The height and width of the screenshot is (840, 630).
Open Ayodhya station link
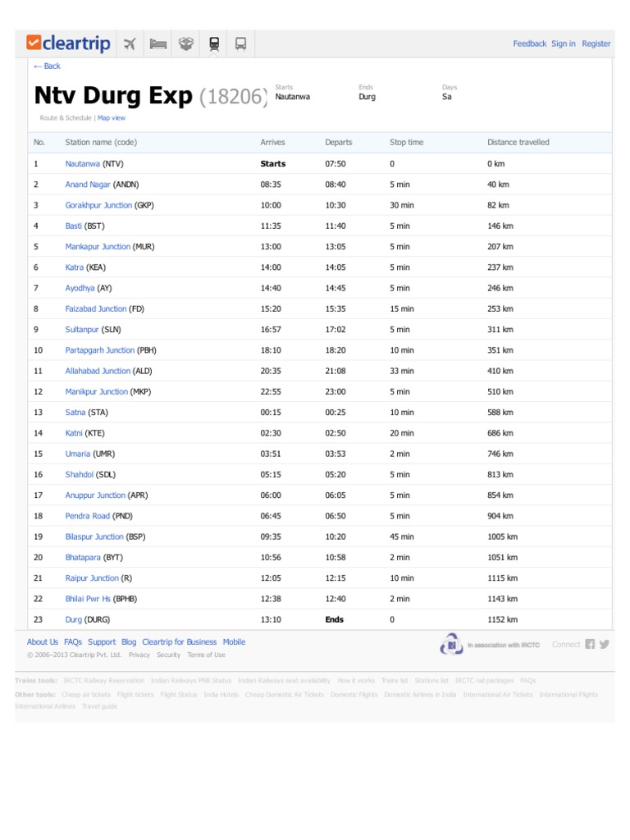(80, 288)
